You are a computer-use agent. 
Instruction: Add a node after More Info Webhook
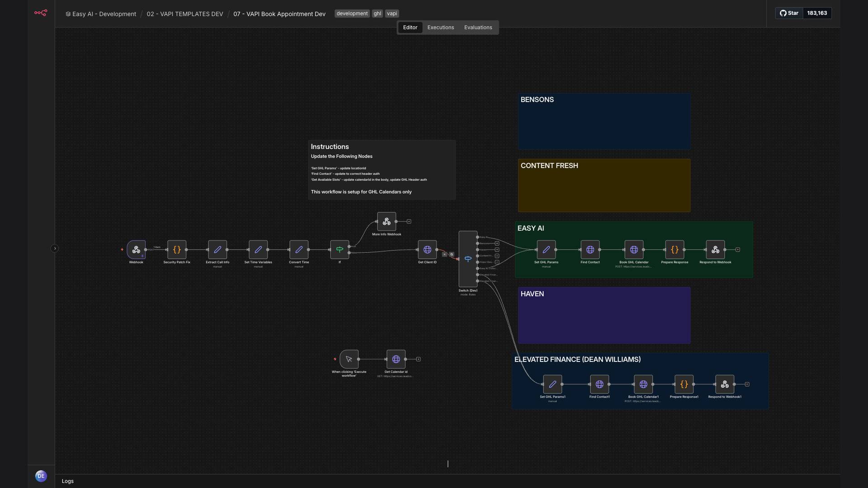coord(409,221)
